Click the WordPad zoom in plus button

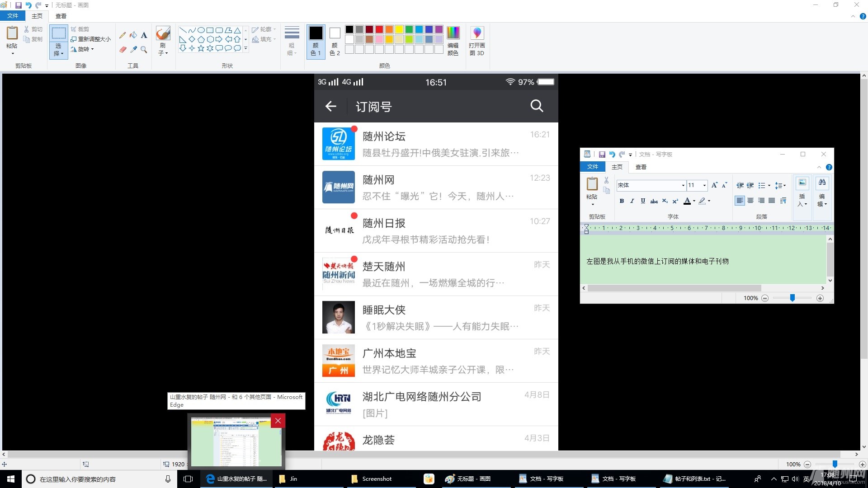pos(820,298)
